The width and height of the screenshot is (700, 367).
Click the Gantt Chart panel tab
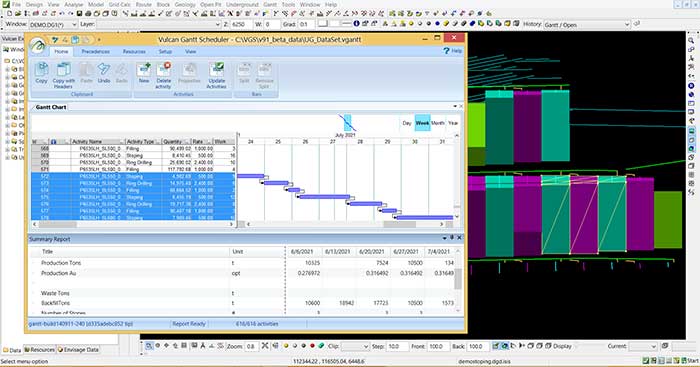coord(51,107)
